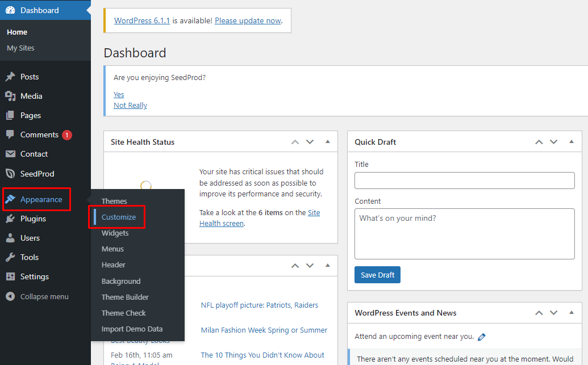This screenshot has height=365, width=588.
Task: Click the pencil icon to edit event location
Action: tap(482, 337)
